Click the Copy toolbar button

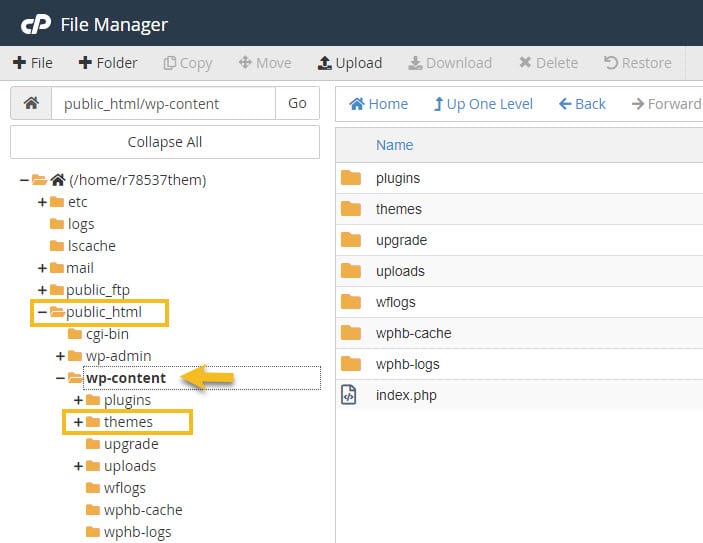pyautogui.click(x=187, y=63)
